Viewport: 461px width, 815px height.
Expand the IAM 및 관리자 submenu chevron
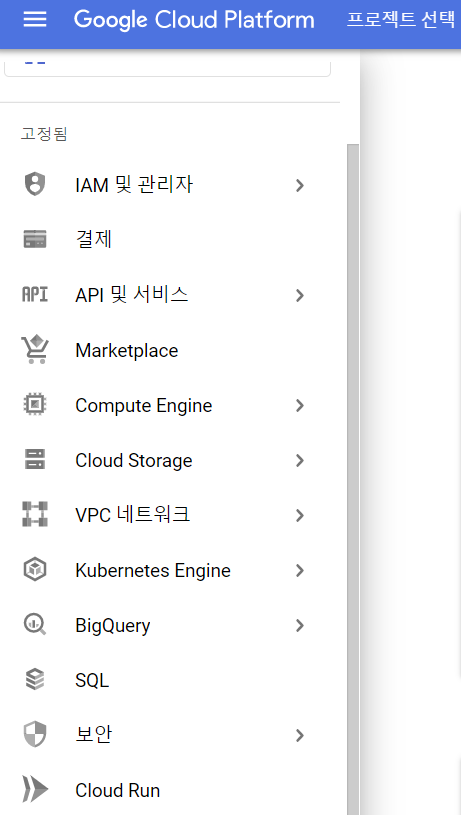pyautogui.click(x=299, y=185)
